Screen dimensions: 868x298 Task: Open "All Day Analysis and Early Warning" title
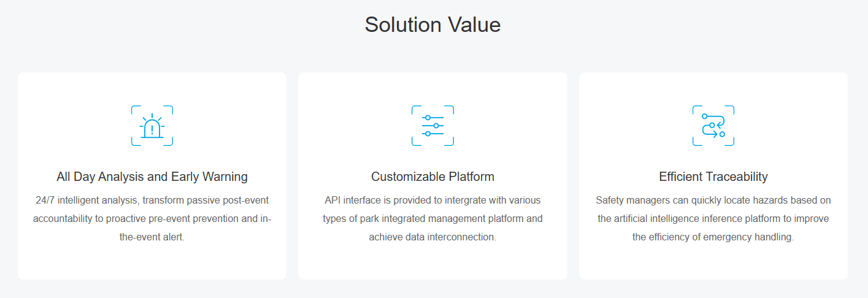pyautogui.click(x=152, y=177)
